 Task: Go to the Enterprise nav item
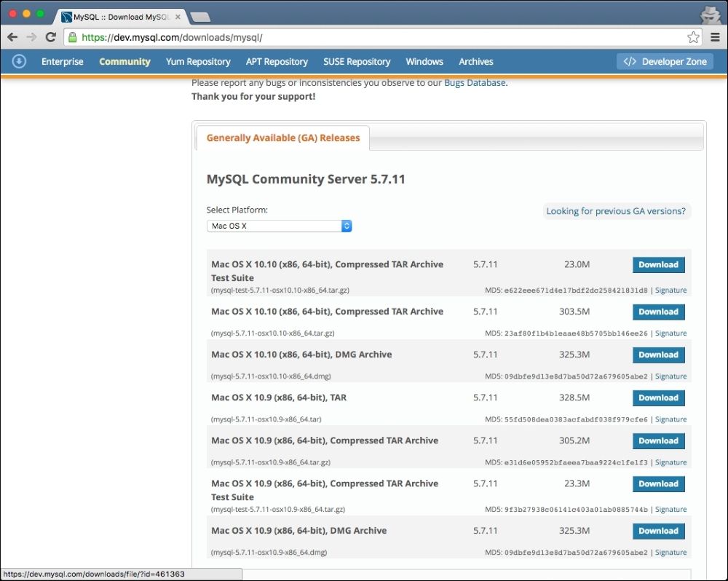pos(63,62)
